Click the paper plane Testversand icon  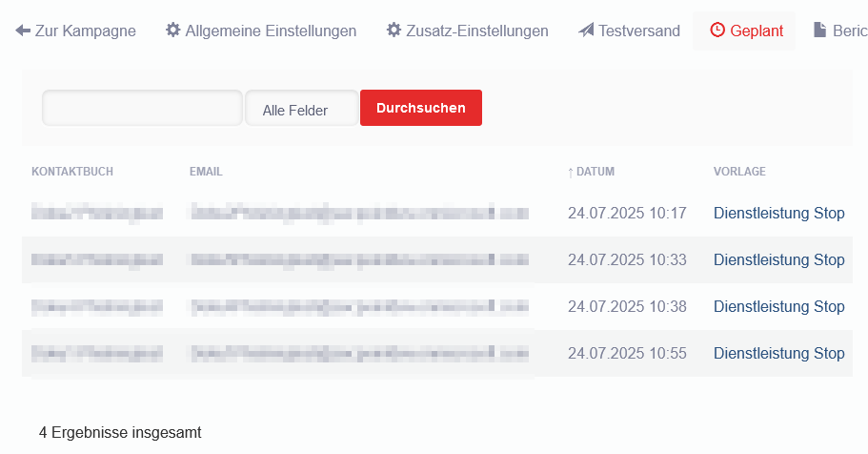tap(586, 31)
